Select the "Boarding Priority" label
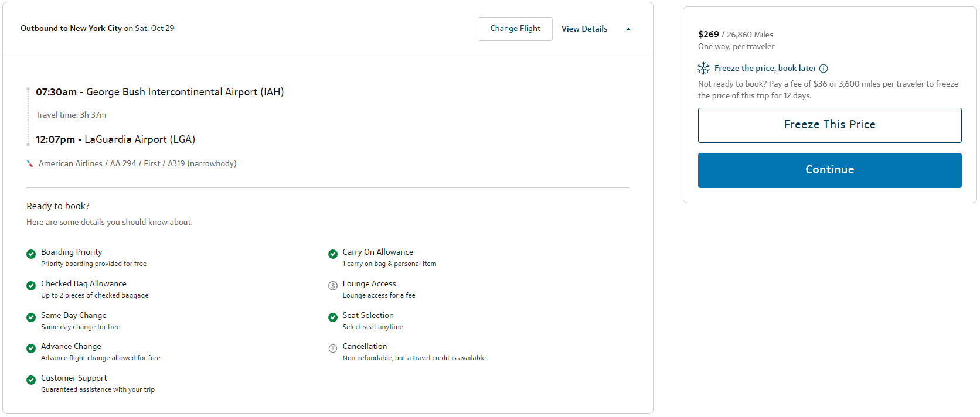The image size is (980, 417). [x=72, y=252]
